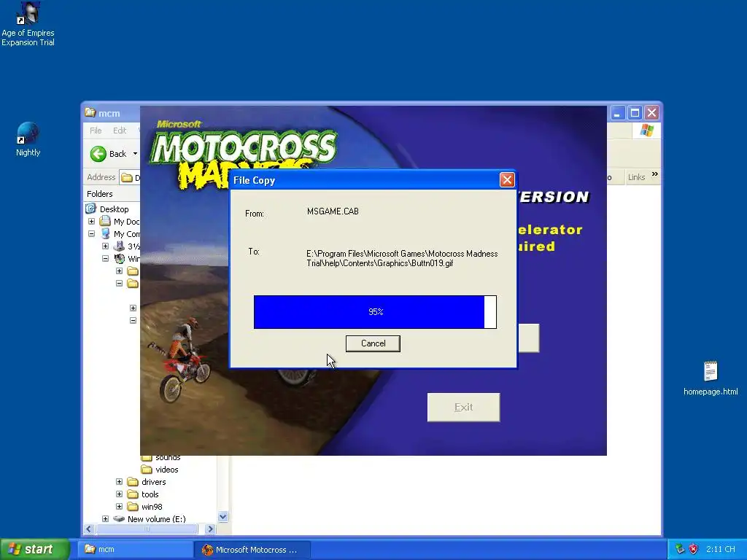This screenshot has width=747, height=560.
Task: Click the network tray icon
Action: [x=680, y=549]
